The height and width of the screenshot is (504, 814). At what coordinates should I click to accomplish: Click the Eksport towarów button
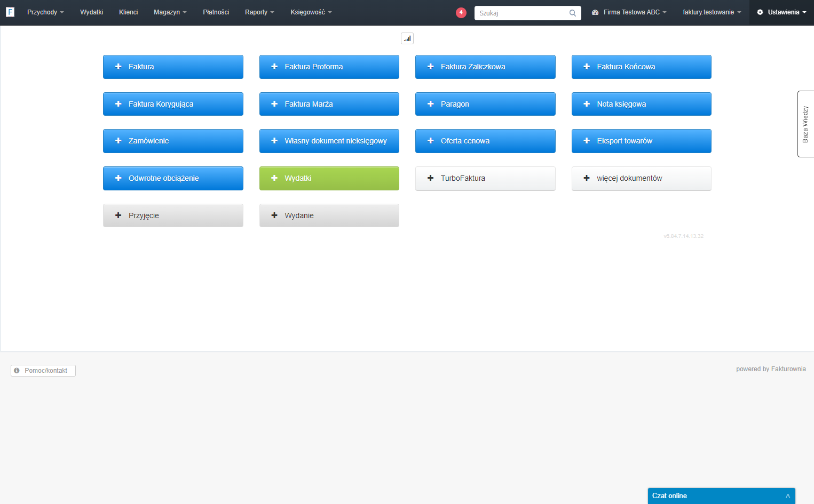pos(642,141)
